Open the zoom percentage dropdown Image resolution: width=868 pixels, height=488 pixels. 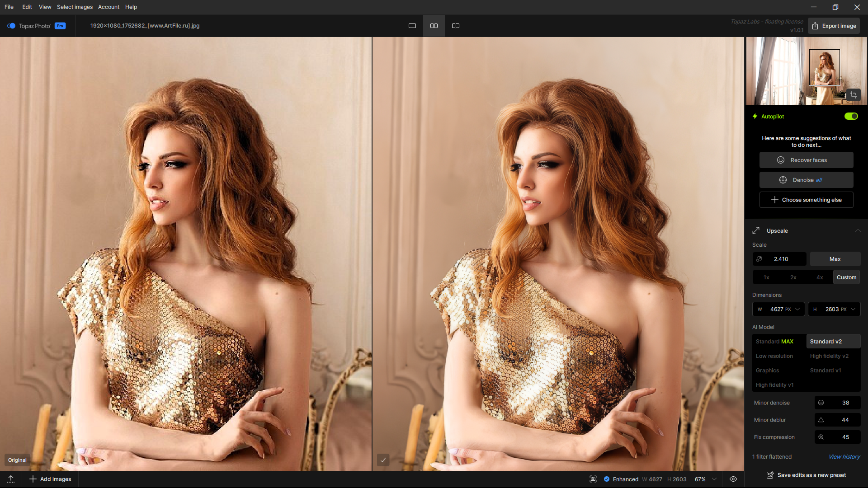tap(714, 479)
